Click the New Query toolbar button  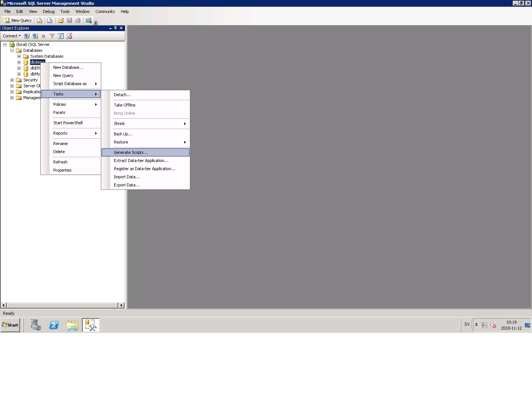pos(18,20)
